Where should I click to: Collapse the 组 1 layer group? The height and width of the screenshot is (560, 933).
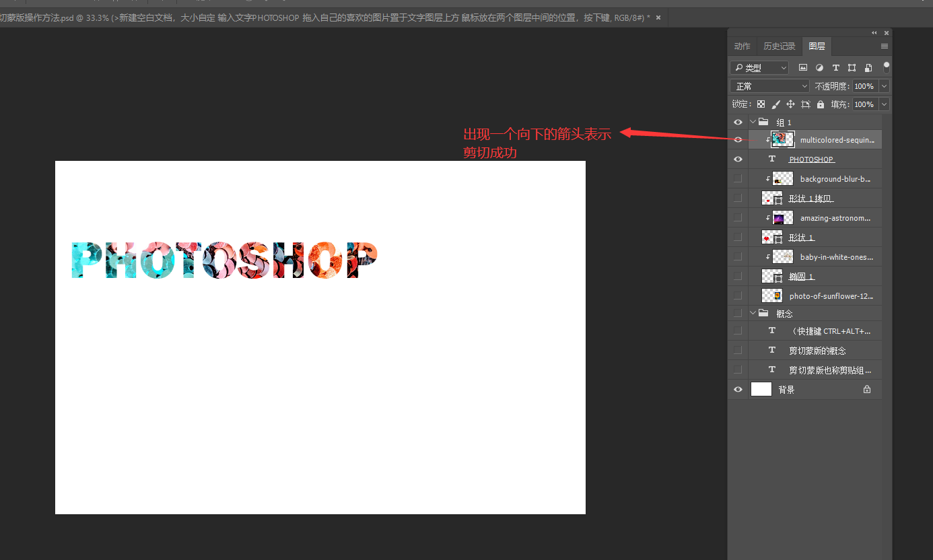(753, 123)
